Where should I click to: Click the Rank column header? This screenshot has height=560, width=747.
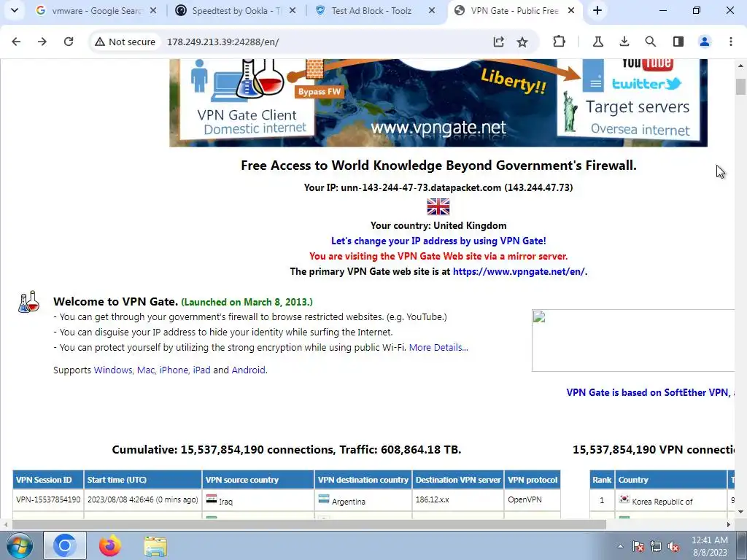point(602,480)
